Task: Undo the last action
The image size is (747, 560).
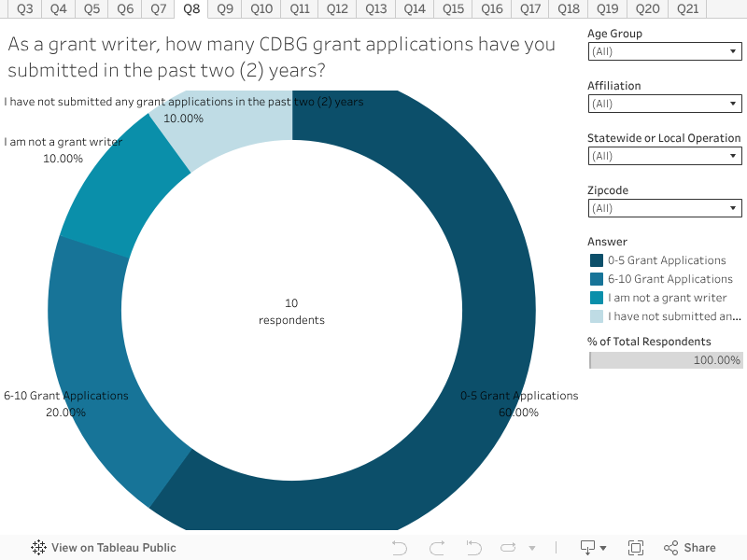Action: click(400, 548)
